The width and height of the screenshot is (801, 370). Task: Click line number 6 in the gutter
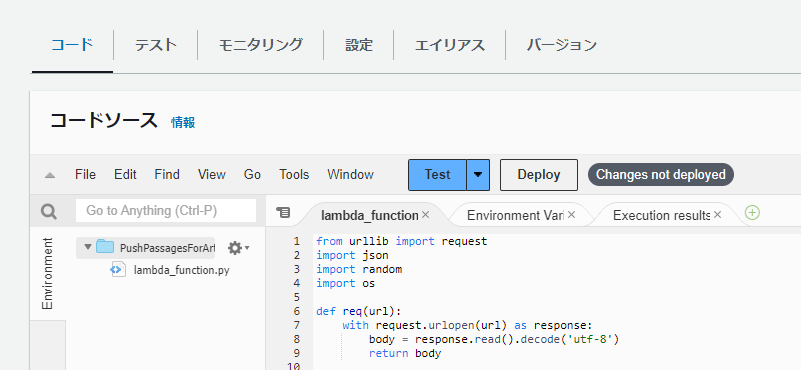click(x=297, y=311)
